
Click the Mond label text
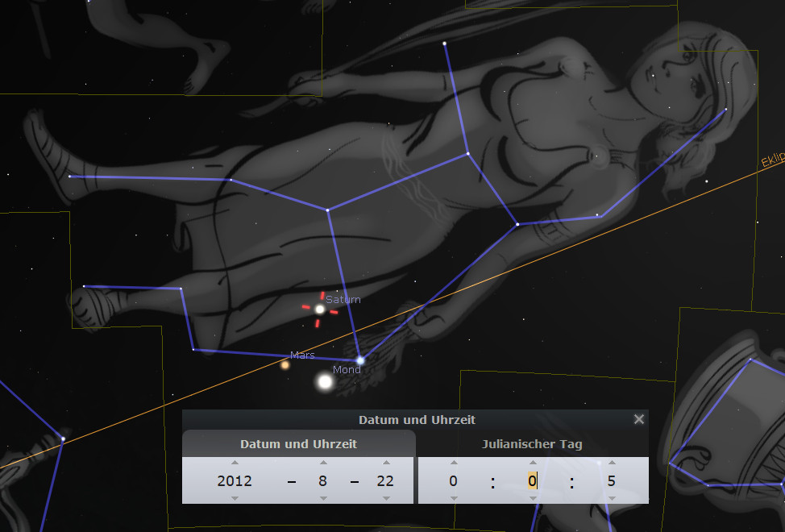click(347, 369)
